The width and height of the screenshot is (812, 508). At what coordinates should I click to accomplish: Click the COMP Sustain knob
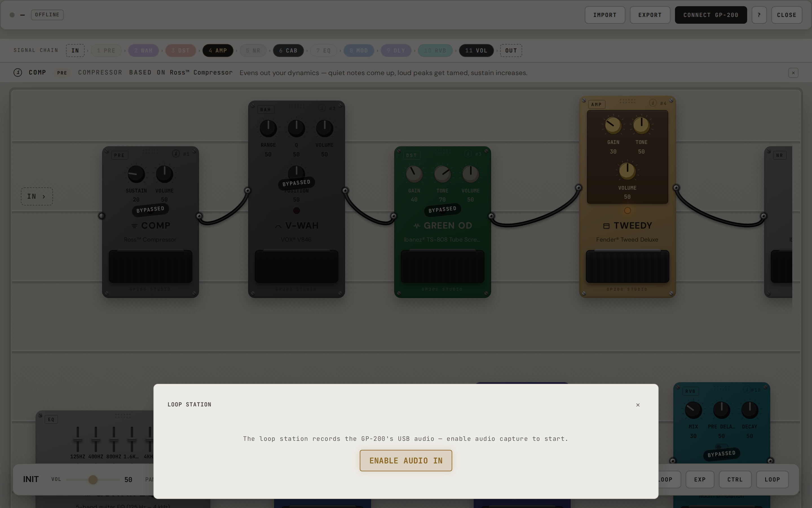coord(136,174)
